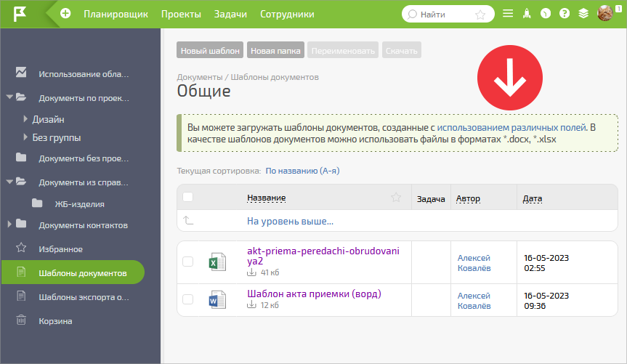Open the timer clock icon in the header
Viewport: 627px width, 364px height.
(x=546, y=14)
